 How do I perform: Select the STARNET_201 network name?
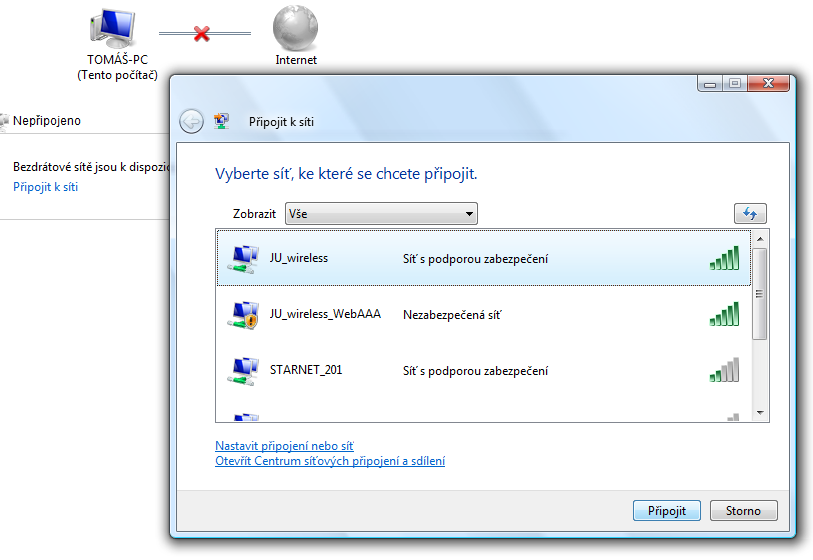pos(306,370)
